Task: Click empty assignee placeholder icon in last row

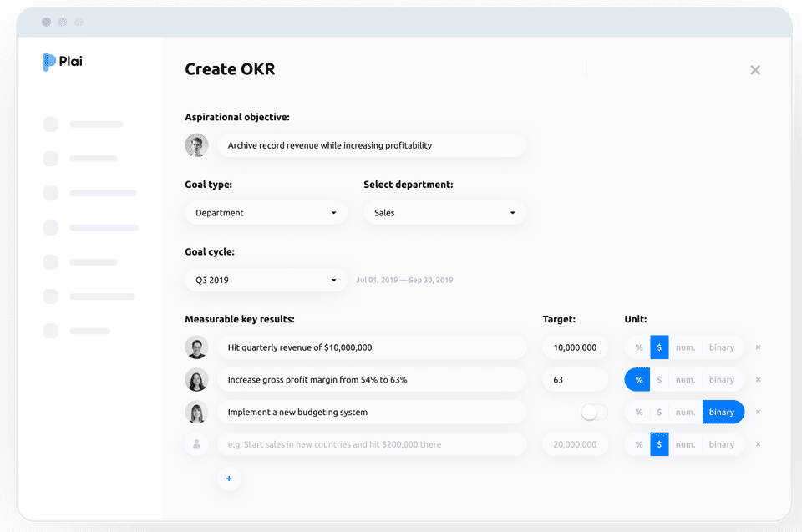Action: [196, 444]
